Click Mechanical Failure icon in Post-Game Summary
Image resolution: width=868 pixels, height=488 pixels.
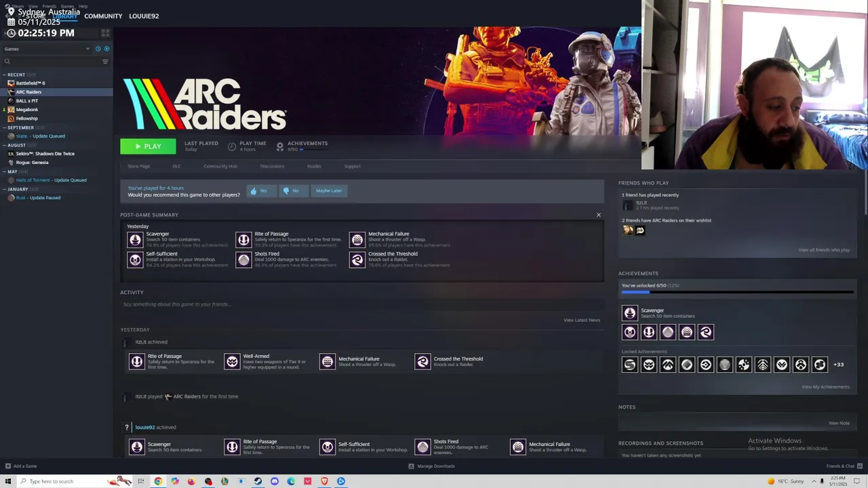357,239
